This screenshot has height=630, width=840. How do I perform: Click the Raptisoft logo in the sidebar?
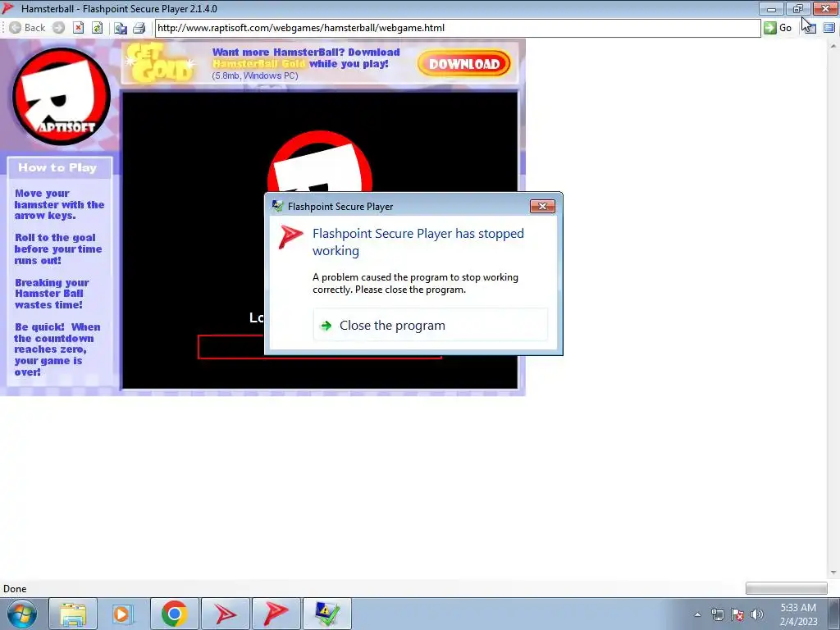[61, 97]
